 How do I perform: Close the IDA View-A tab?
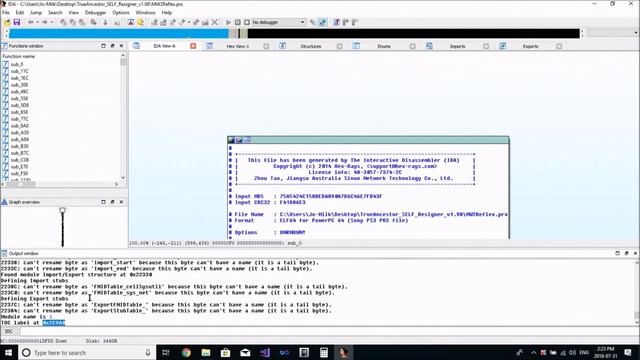coord(193,46)
